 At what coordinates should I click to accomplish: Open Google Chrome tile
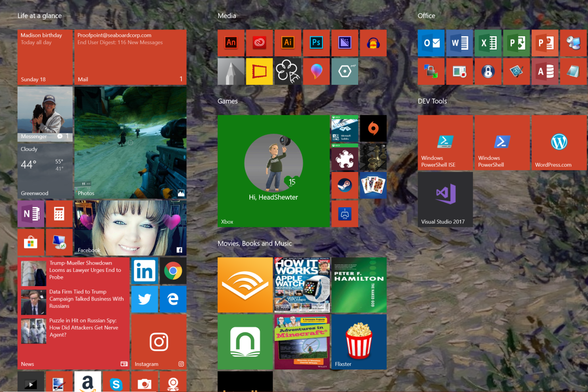click(173, 270)
